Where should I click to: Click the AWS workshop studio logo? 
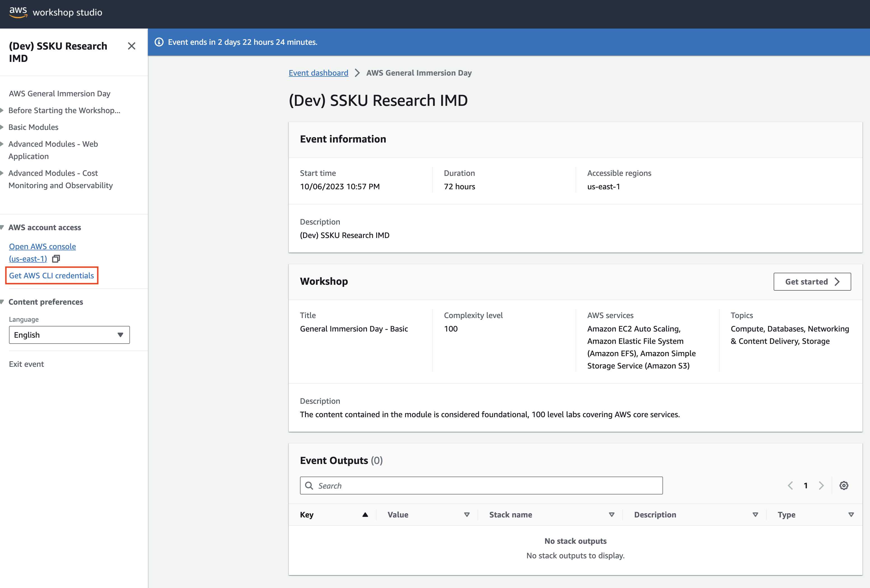click(x=55, y=12)
